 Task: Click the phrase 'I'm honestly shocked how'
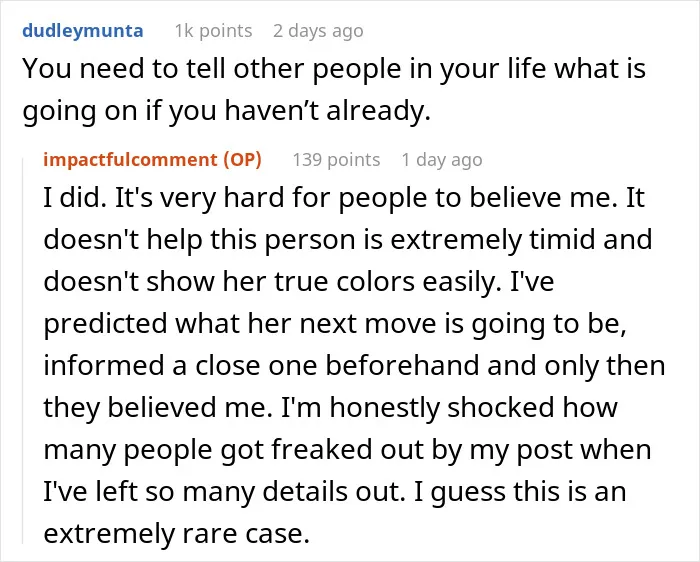449,408
